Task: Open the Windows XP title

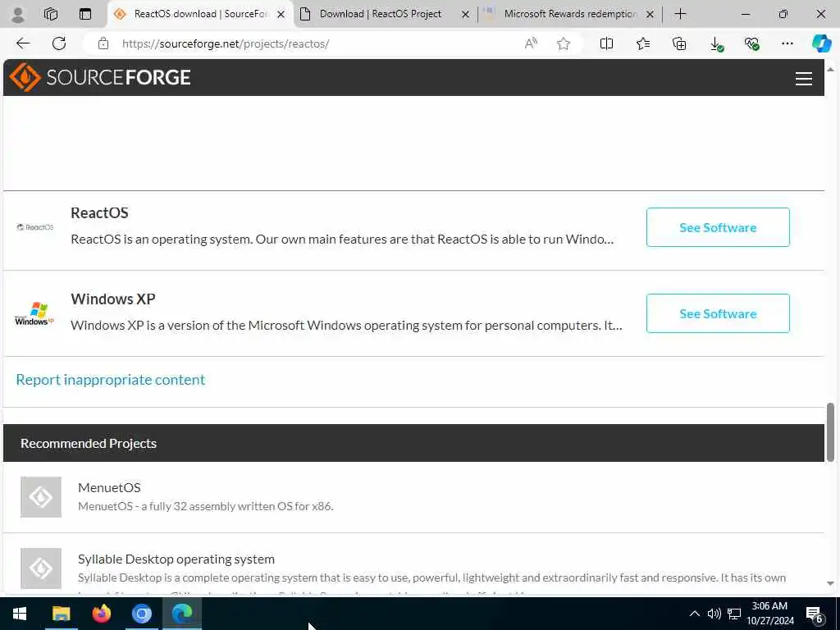Action: click(x=113, y=299)
